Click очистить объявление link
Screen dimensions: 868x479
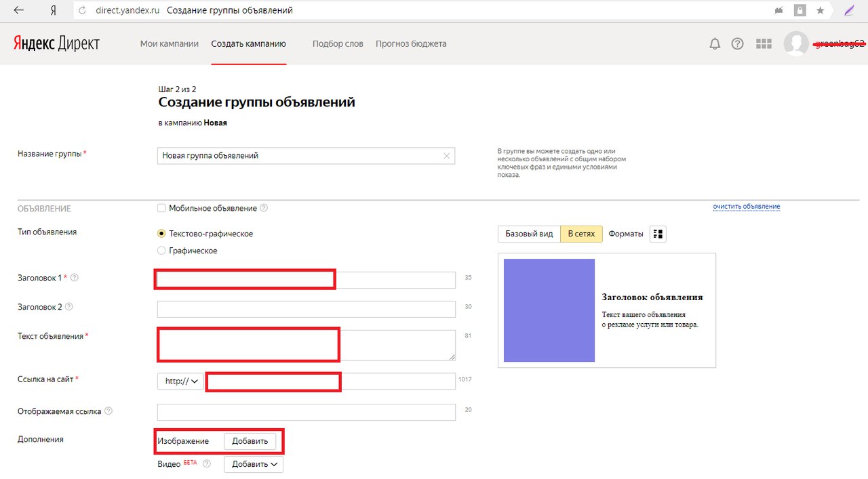[747, 206]
